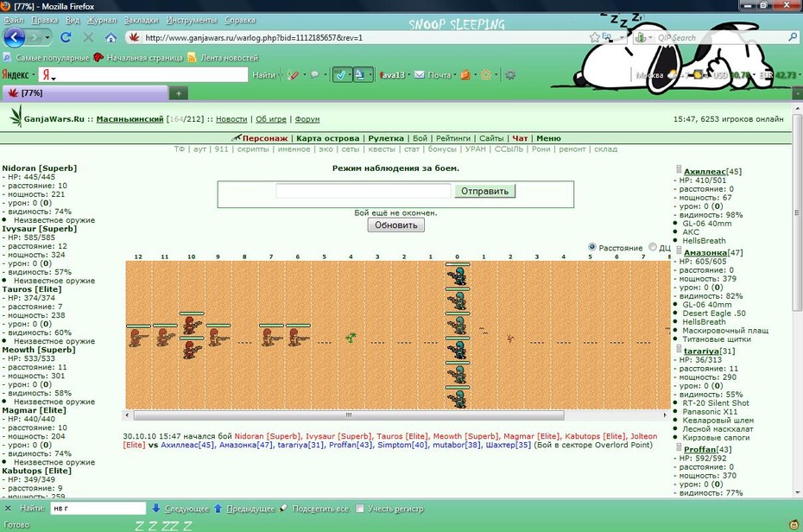Open the ava13 account dropdown
This screenshot has height=532, width=803.
coord(394,75)
